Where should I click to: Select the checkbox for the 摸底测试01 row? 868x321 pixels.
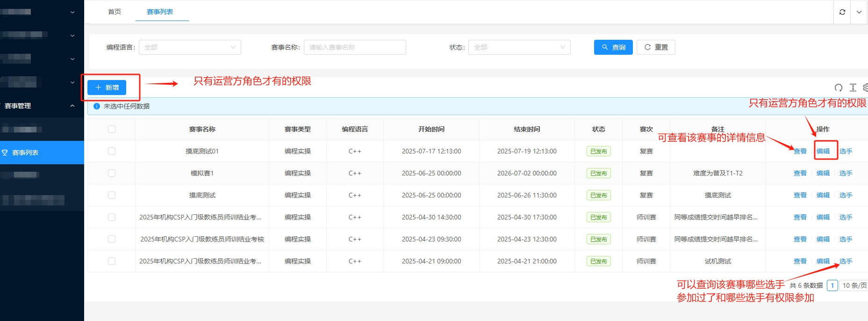click(112, 151)
